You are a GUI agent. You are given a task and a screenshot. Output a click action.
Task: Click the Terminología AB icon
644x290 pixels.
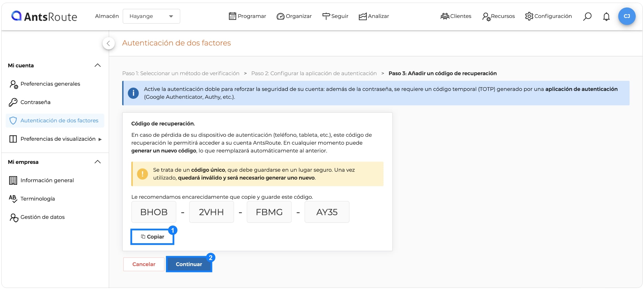tap(13, 199)
